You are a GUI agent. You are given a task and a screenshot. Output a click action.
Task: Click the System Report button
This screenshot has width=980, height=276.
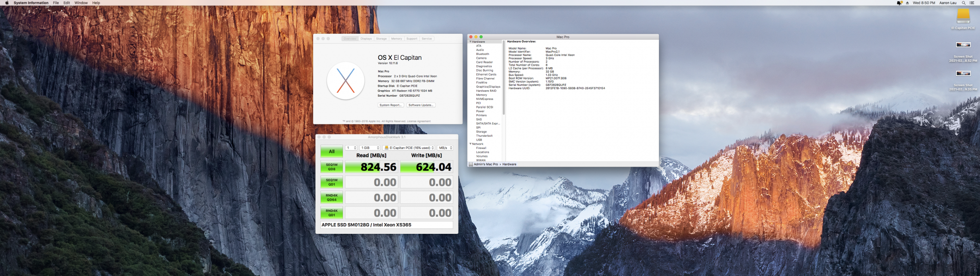(x=391, y=105)
